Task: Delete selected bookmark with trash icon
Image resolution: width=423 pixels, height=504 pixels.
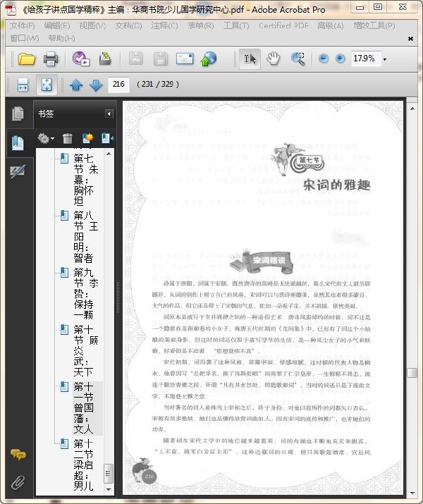Action: click(67, 139)
